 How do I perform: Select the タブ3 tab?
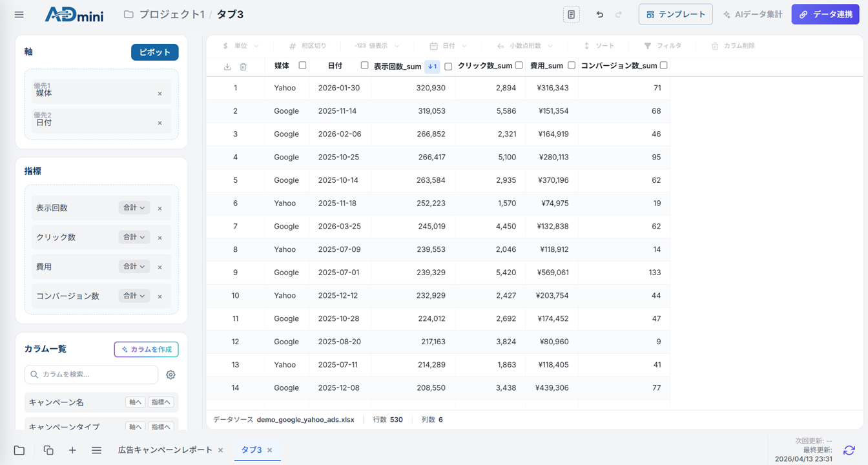[251, 450]
